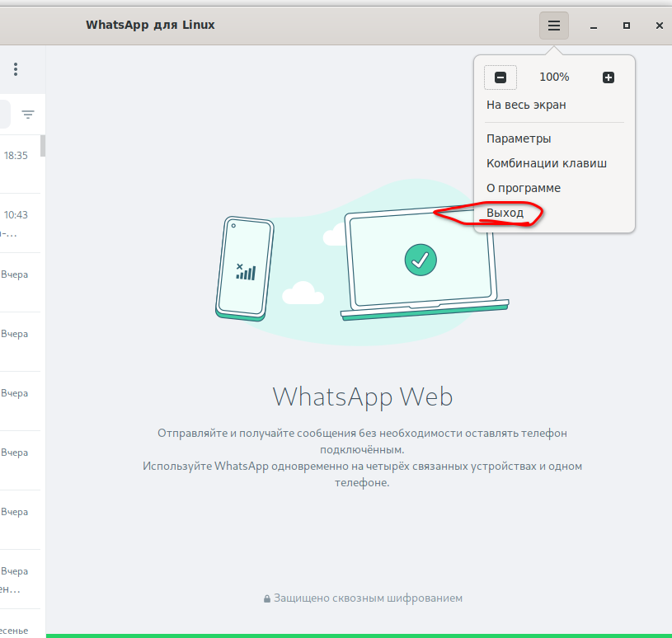Click the lock icon beside encryption notice
Screen dimensions: 672x638
pyautogui.click(x=267, y=598)
